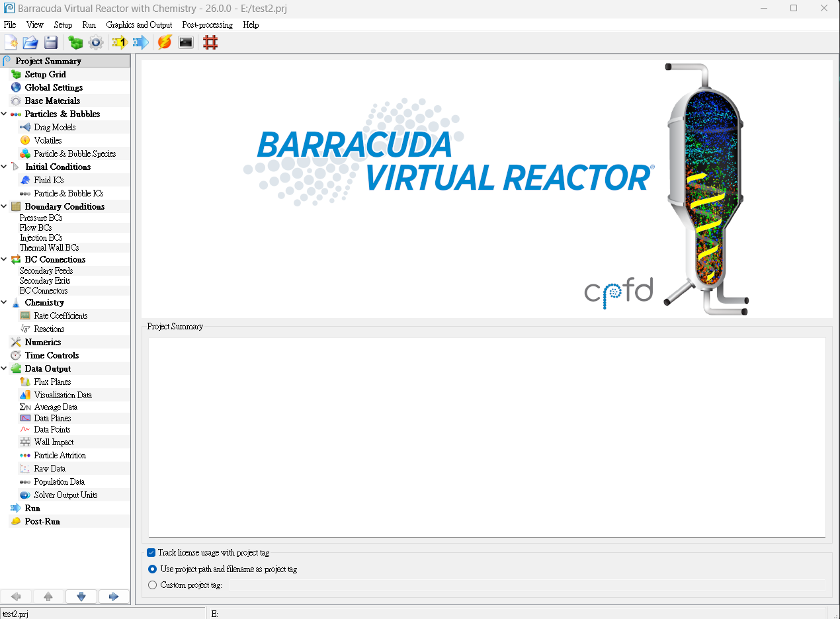The width and height of the screenshot is (840, 619).
Task: Select Particle & Bubble ICs entry
Action: 69,193
